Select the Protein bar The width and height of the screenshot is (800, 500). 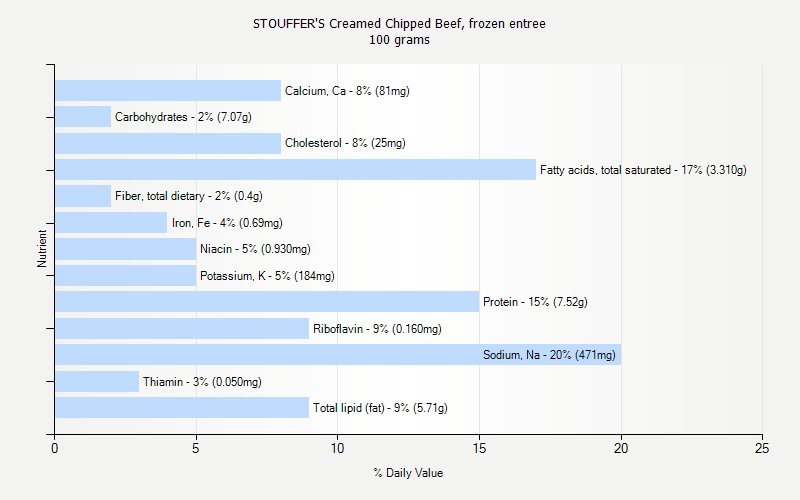pos(267,302)
